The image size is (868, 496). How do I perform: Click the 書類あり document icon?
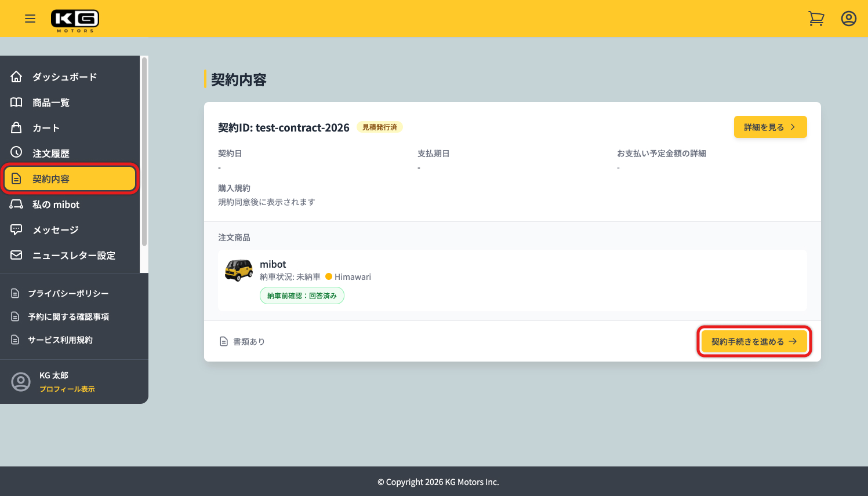[224, 341]
